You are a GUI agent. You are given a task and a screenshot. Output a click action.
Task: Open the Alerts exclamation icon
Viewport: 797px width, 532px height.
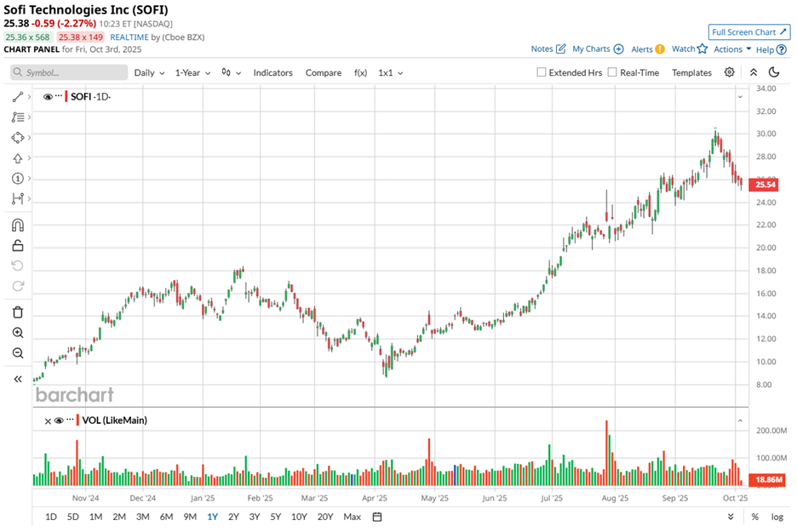click(x=660, y=49)
